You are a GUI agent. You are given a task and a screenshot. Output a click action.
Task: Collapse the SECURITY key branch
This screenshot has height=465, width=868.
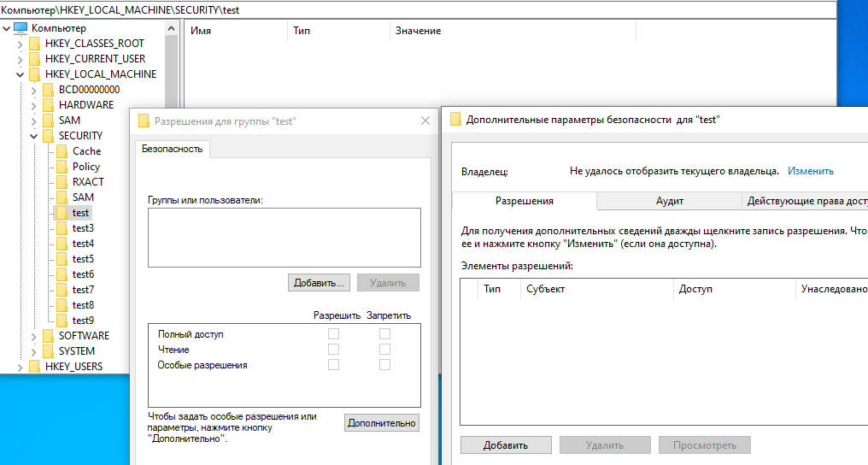coord(33,136)
